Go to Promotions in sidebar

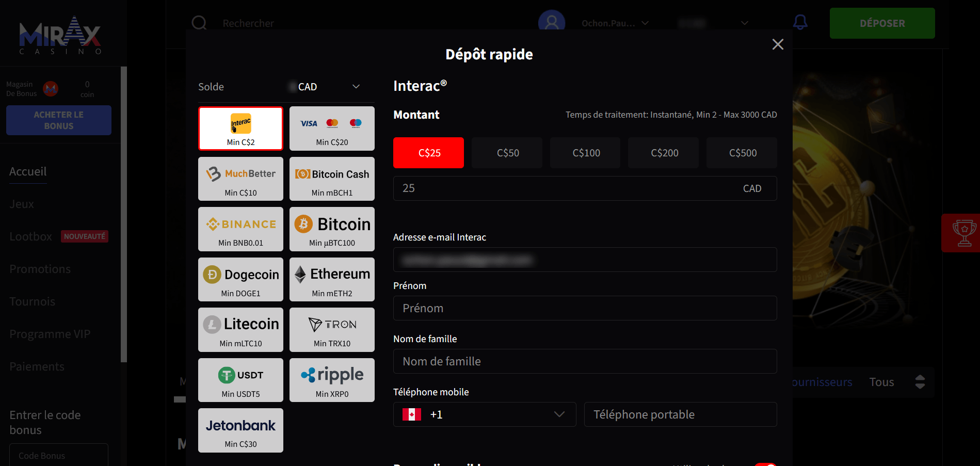(x=40, y=269)
